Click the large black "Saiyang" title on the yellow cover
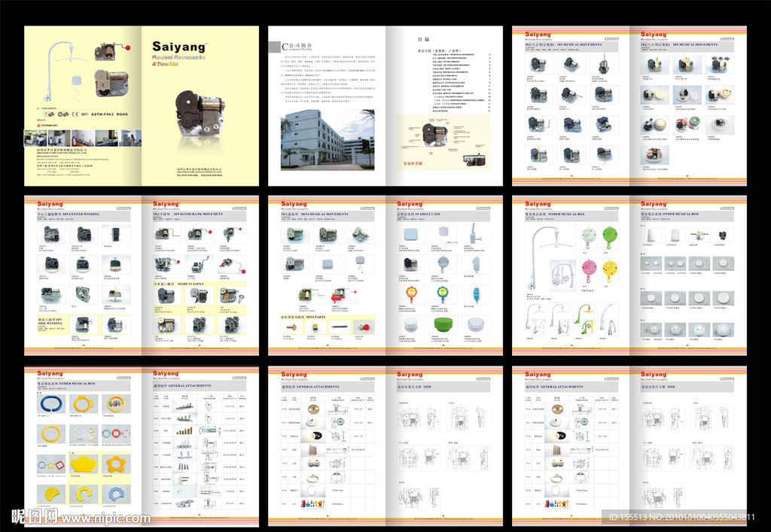This screenshot has height=532, width=771. pos(179,47)
